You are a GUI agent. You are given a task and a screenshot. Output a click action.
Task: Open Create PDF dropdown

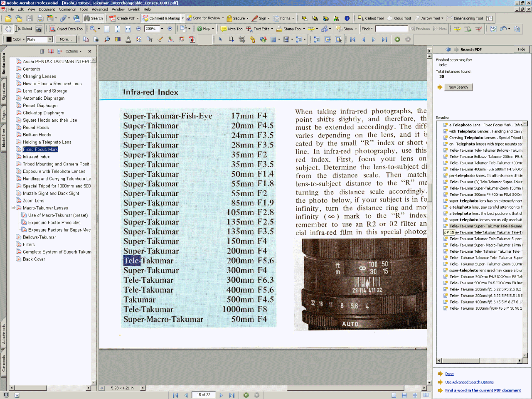point(138,18)
